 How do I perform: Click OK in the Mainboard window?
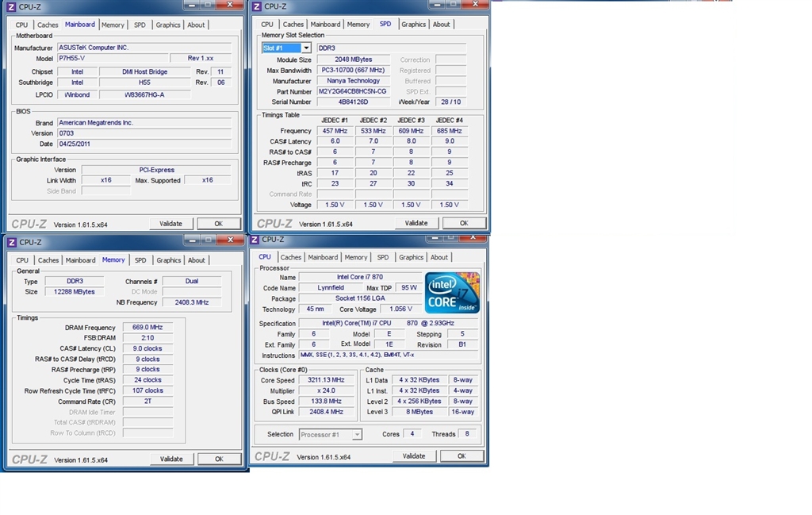click(x=219, y=224)
